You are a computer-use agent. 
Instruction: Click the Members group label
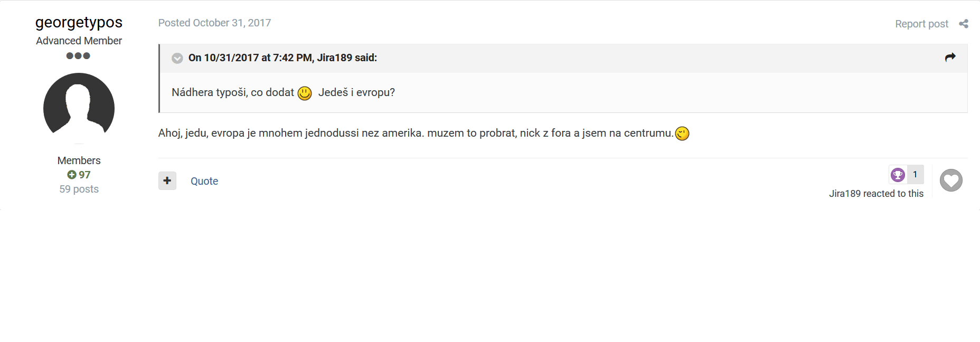pyautogui.click(x=79, y=160)
